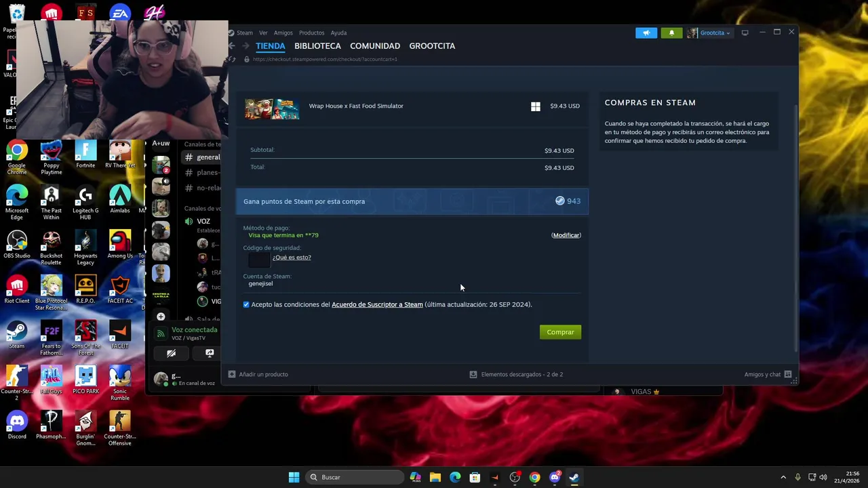
Task: Select the general channel in Discord
Action: pyautogui.click(x=203, y=157)
